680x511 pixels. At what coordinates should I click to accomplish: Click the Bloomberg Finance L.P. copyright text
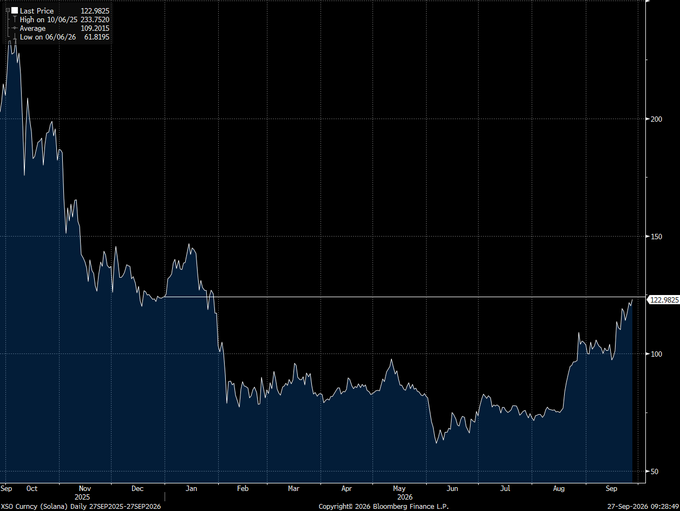click(383, 507)
